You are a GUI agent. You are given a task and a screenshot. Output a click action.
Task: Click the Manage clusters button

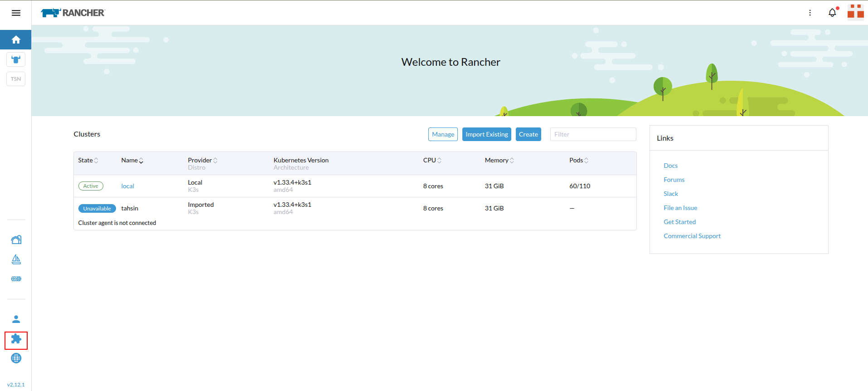coord(443,134)
